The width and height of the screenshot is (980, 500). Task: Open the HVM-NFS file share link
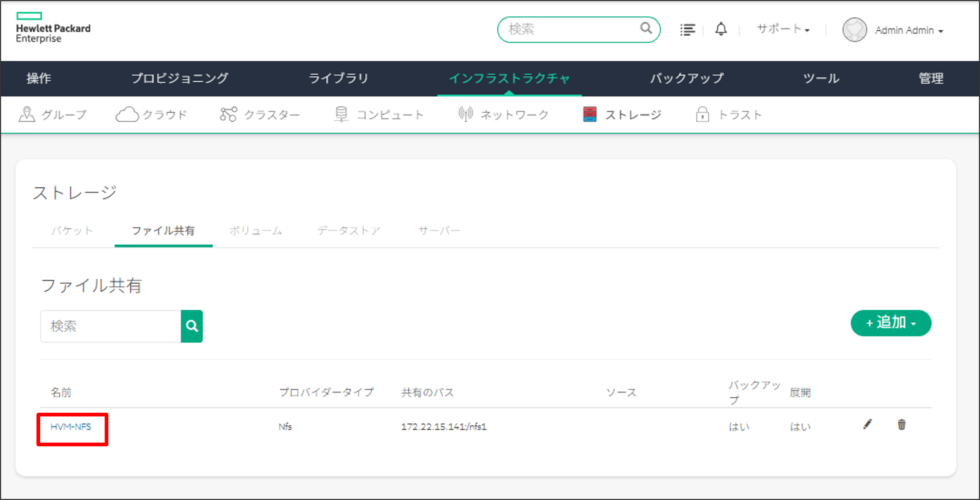[x=72, y=427]
